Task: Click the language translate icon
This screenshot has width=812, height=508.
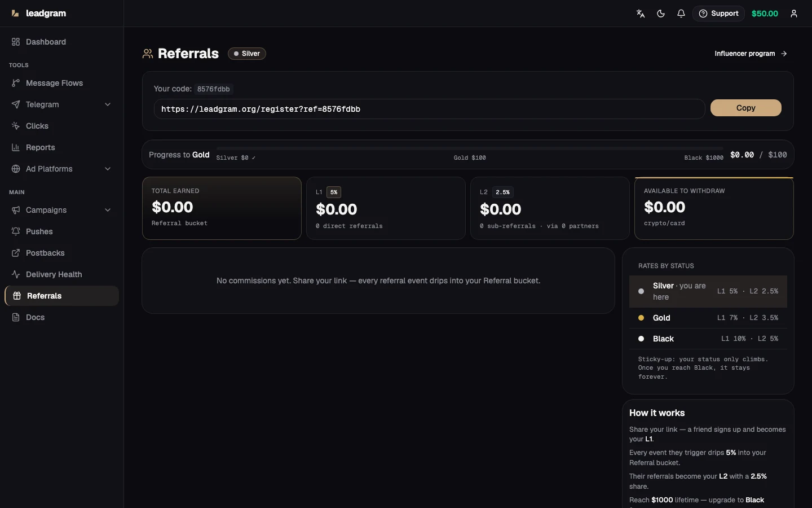Action: pyautogui.click(x=641, y=14)
